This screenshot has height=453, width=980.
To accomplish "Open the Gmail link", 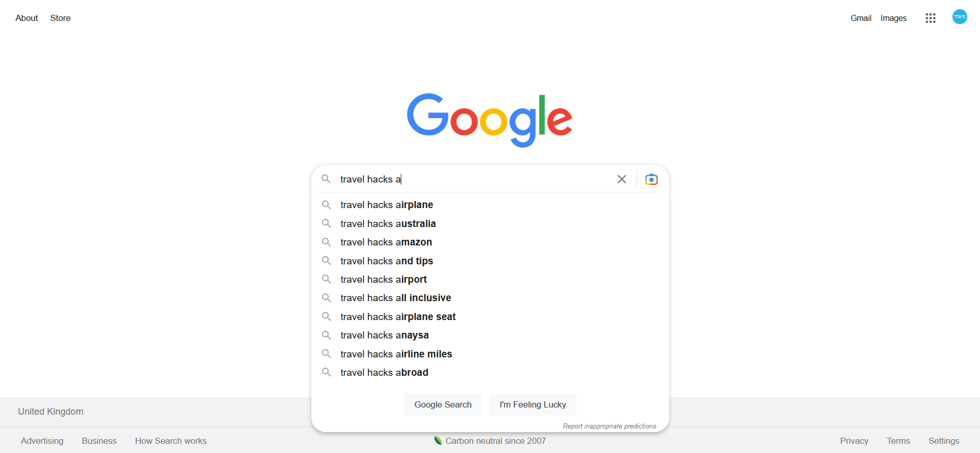I will coord(861,18).
